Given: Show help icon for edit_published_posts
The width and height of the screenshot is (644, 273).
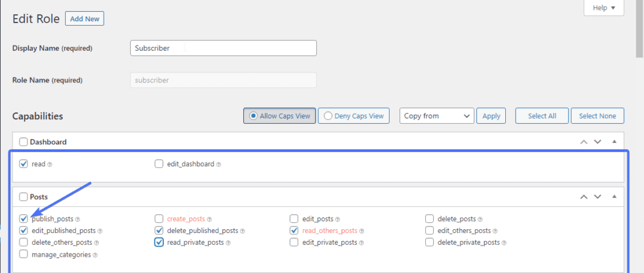Looking at the screenshot, I should 100,231.
